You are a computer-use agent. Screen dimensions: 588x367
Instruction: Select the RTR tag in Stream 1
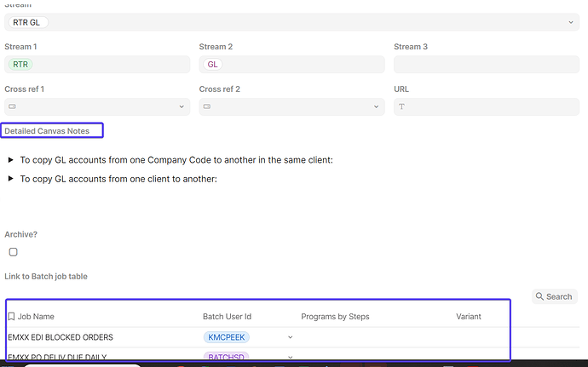[x=20, y=65]
